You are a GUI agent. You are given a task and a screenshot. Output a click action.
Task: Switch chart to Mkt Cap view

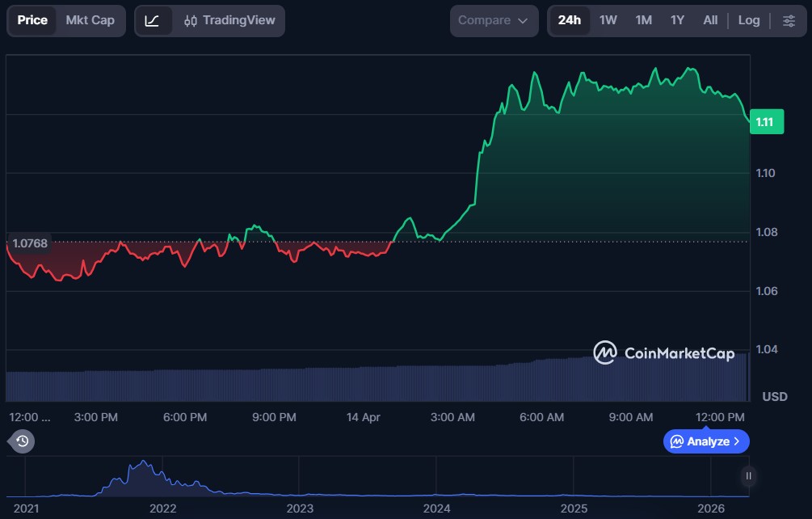90,20
